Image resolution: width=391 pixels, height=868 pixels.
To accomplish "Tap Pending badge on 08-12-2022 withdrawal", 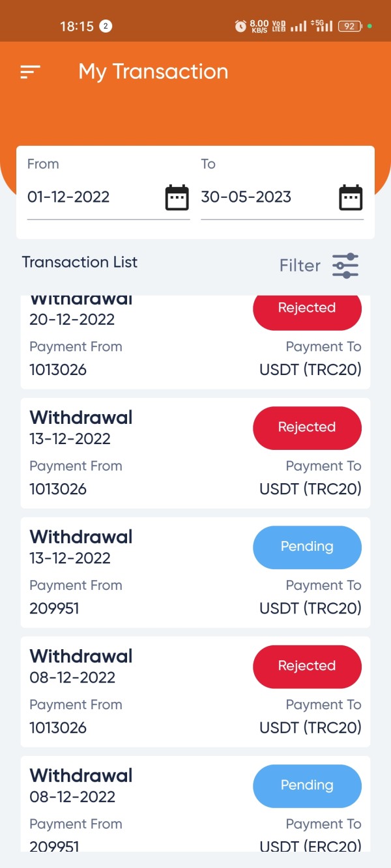I will (307, 785).
